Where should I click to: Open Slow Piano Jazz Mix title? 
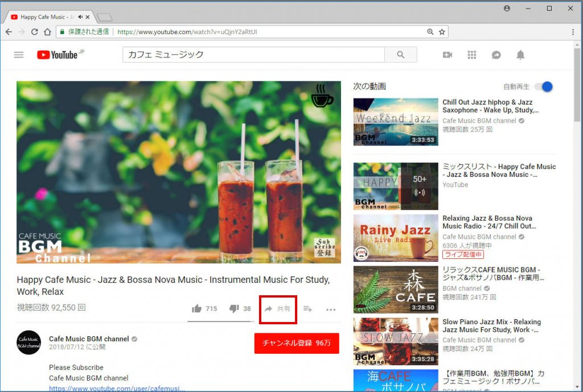(x=491, y=326)
